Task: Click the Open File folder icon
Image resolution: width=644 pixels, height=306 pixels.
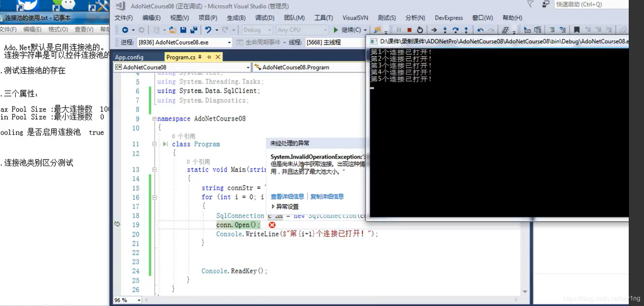Action: tap(172, 30)
